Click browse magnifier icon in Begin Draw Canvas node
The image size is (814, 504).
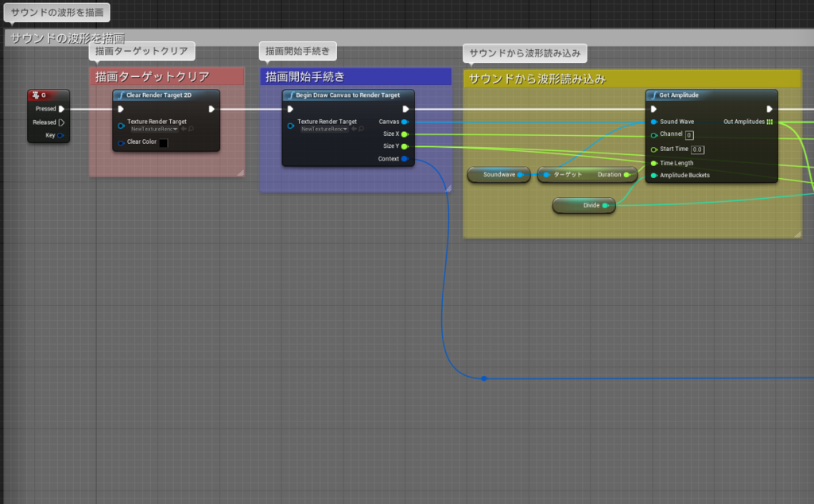[x=362, y=129]
